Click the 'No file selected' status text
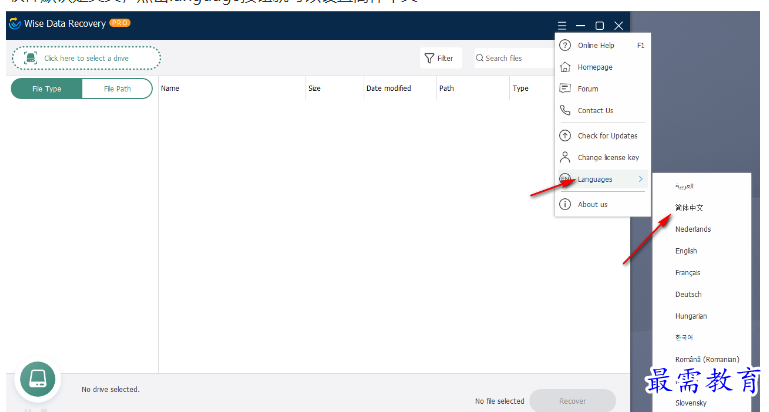769x412 pixels. pos(499,401)
